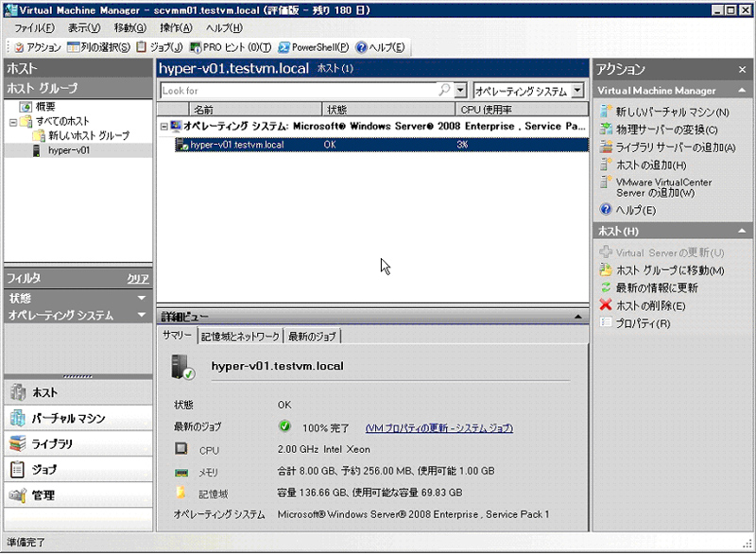Image resolution: width=756 pixels, height=554 pixels.
Task: Click the アクション toolbar button
Action: (x=38, y=47)
